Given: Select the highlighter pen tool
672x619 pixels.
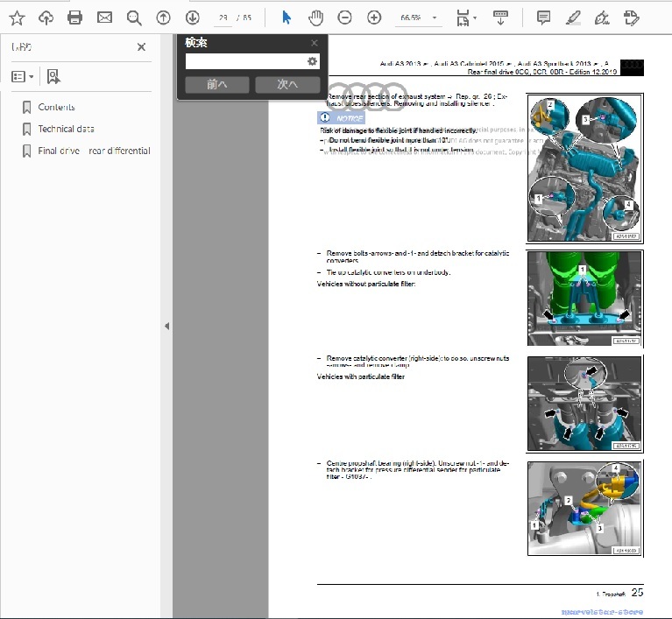Looking at the screenshot, I should click(573, 18).
